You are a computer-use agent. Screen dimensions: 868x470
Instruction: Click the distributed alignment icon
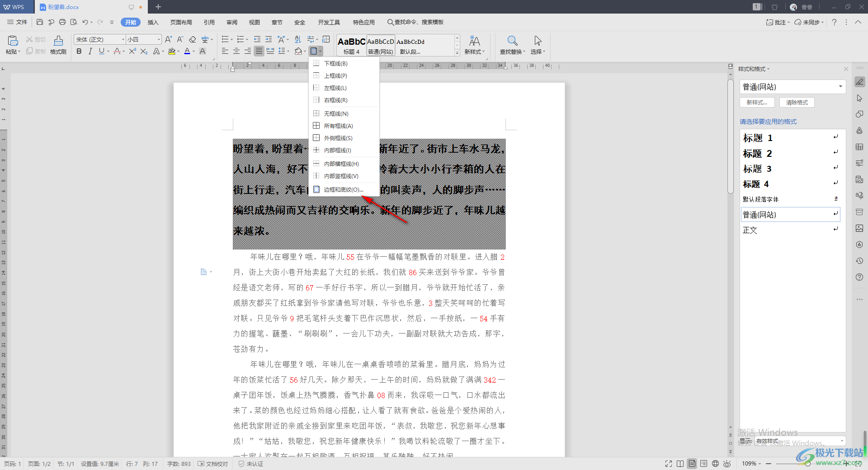tap(270, 51)
